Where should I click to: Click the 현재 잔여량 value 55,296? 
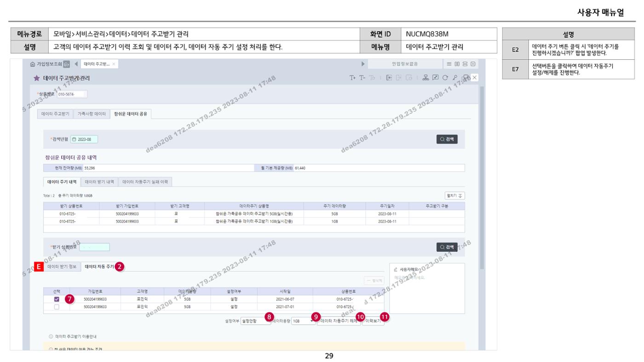[89, 168]
